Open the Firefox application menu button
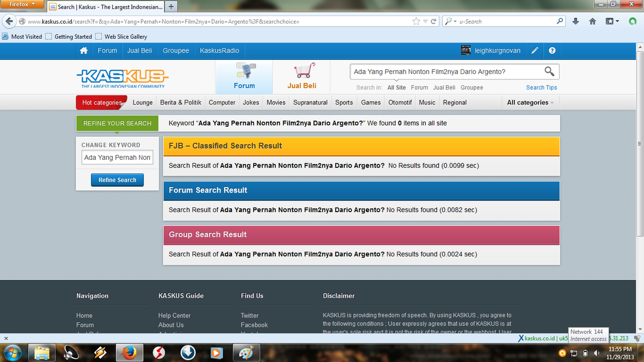The width and height of the screenshot is (644, 362). coord(23,5)
